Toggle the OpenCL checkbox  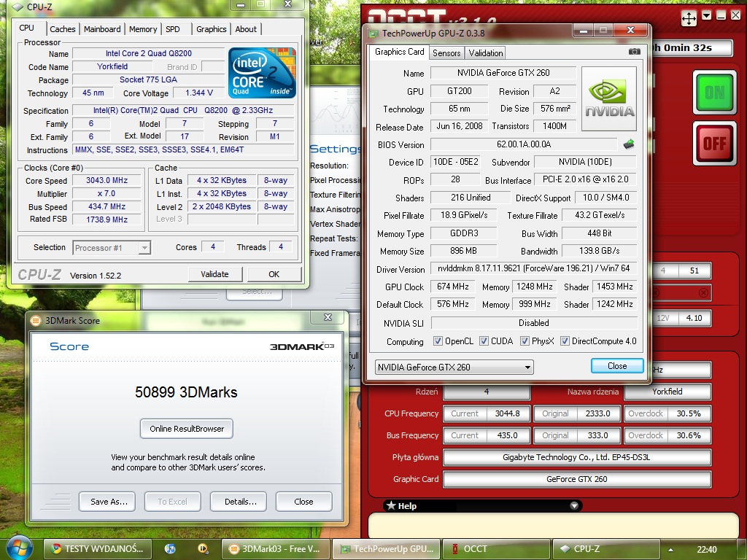[438, 341]
